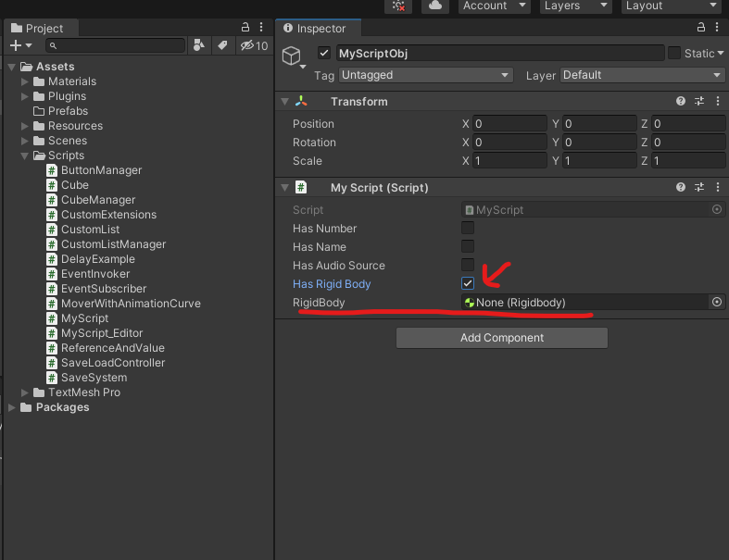Image resolution: width=729 pixels, height=560 pixels.
Task: Uncheck the Has Rigid Body checkbox
Action: click(x=468, y=283)
